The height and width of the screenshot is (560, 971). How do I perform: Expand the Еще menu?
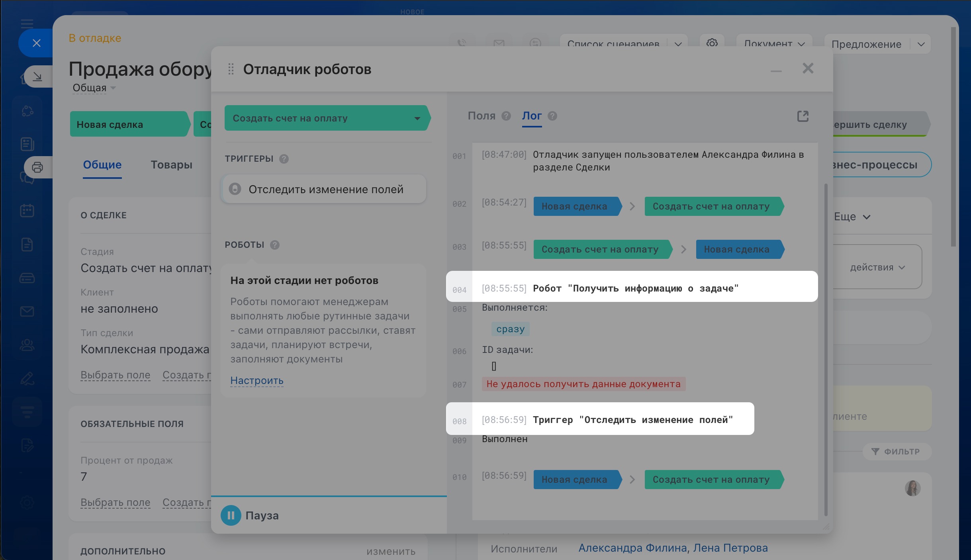852,217
